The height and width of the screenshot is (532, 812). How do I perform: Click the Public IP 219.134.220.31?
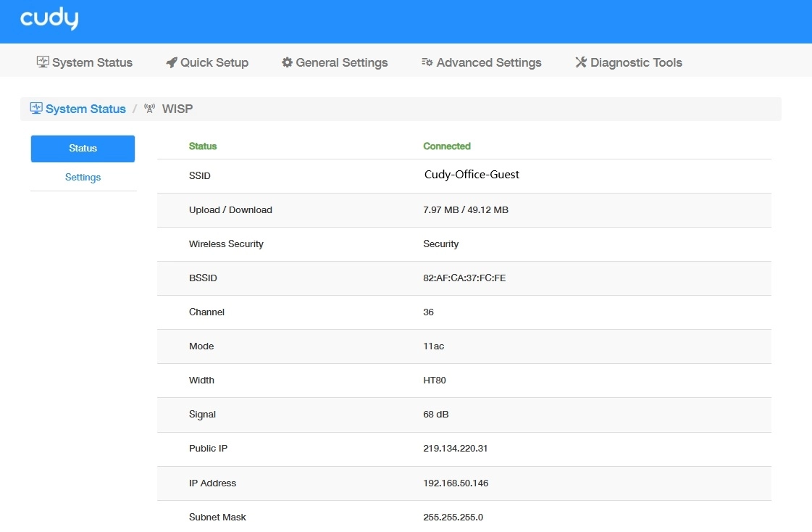[455, 449]
